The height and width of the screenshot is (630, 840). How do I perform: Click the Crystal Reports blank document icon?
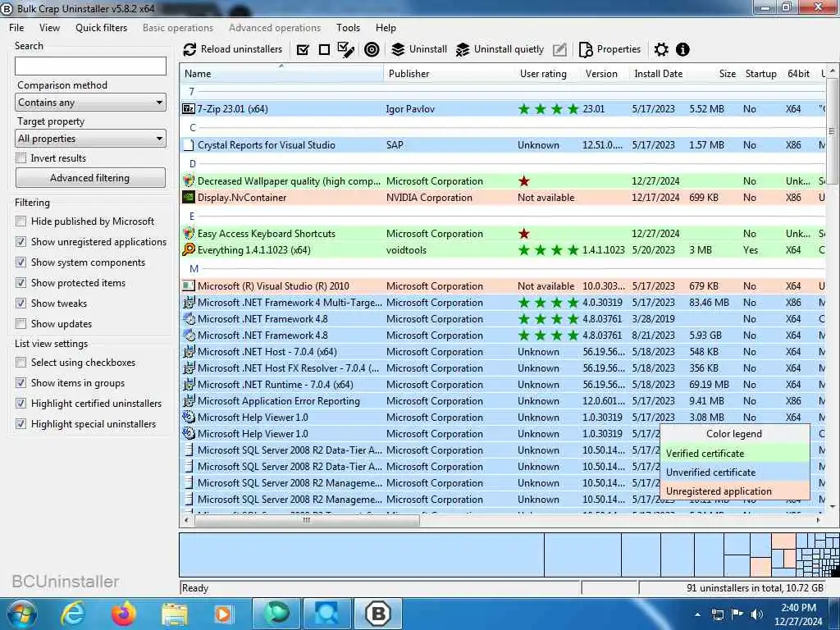tap(189, 144)
